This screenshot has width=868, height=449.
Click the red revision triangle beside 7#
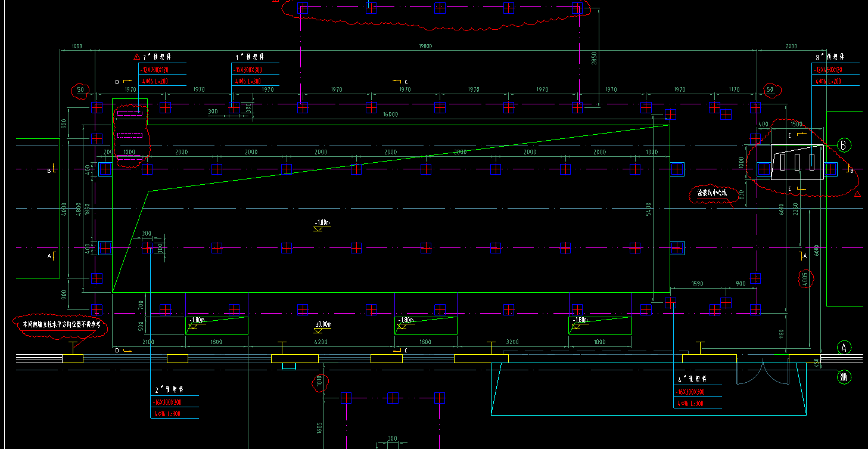point(136,57)
